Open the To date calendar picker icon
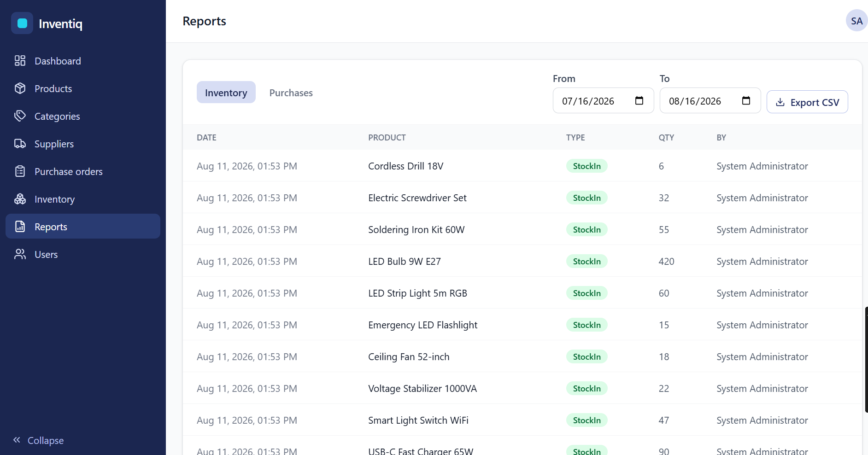The height and width of the screenshot is (455, 868). tap(746, 100)
